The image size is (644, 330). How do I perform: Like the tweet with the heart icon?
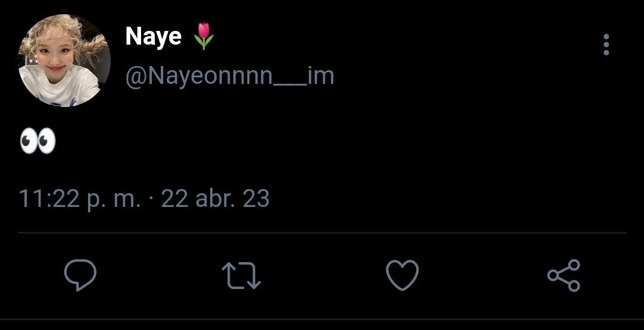[402, 275]
